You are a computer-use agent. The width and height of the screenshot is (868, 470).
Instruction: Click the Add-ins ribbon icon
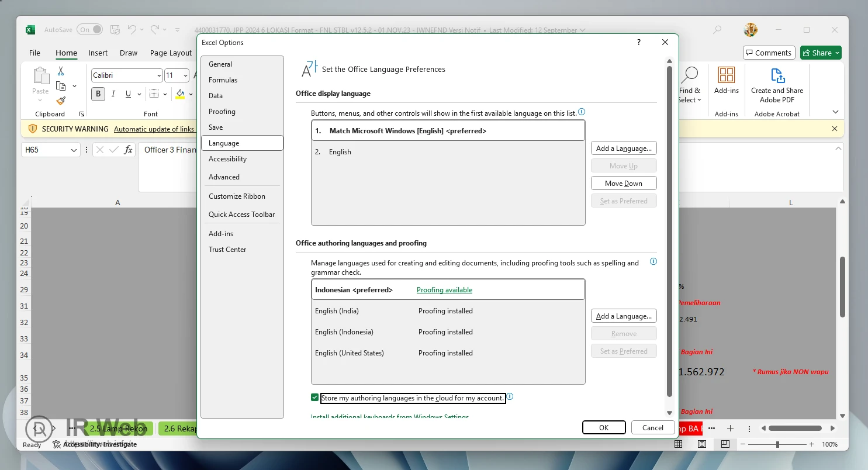tap(726, 75)
